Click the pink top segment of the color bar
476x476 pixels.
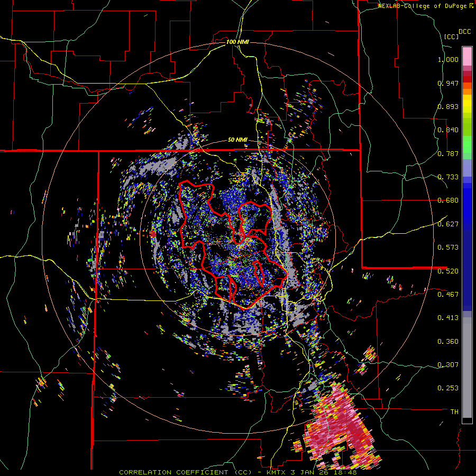(x=467, y=57)
